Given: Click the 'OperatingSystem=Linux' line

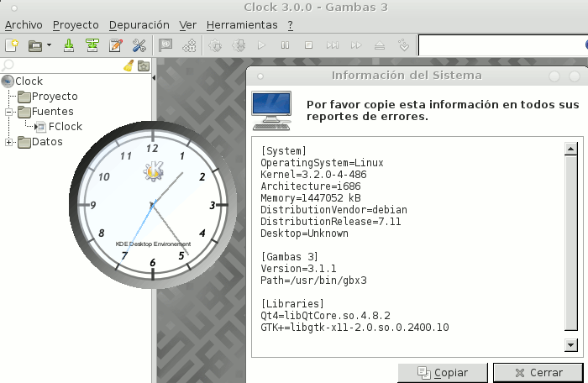Looking at the screenshot, I should coord(322,163).
